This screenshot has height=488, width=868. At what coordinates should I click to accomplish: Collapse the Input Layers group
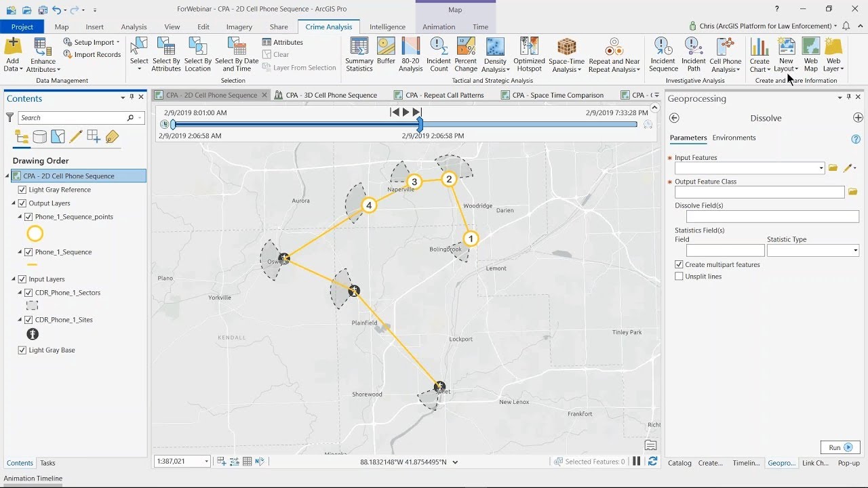click(x=14, y=279)
